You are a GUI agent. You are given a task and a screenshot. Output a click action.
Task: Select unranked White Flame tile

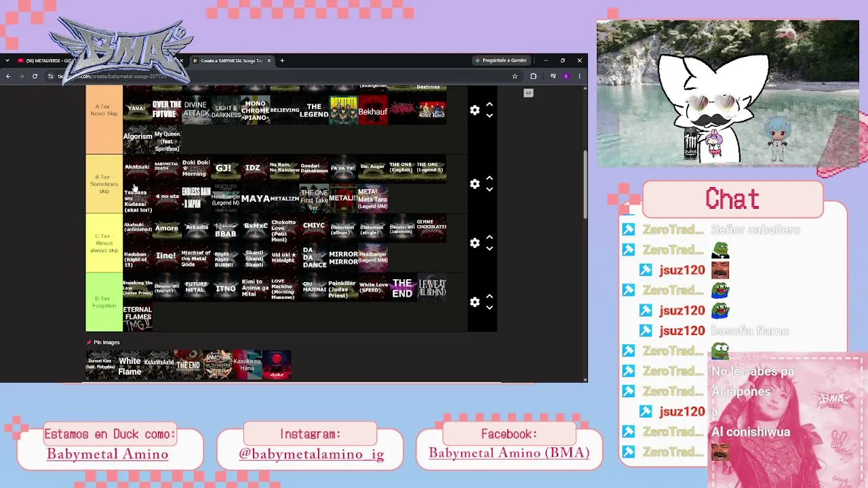[x=130, y=365]
